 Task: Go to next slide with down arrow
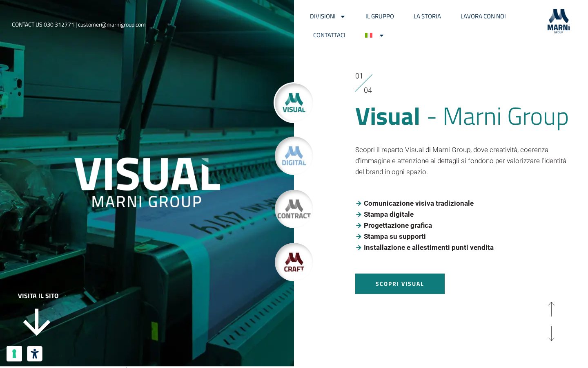pyautogui.click(x=551, y=334)
